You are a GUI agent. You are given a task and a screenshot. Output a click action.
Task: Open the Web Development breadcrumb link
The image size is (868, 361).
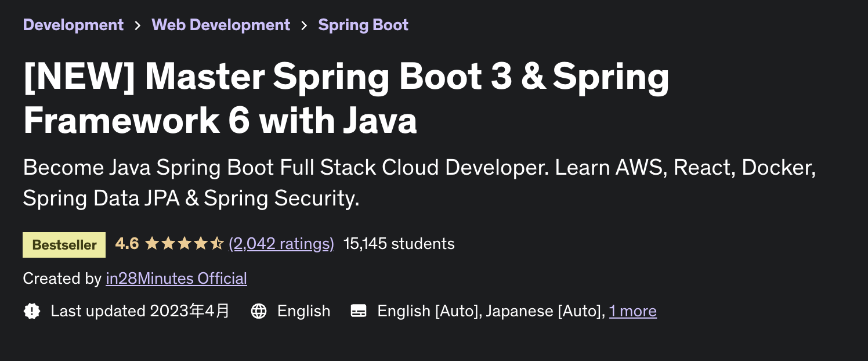220,25
